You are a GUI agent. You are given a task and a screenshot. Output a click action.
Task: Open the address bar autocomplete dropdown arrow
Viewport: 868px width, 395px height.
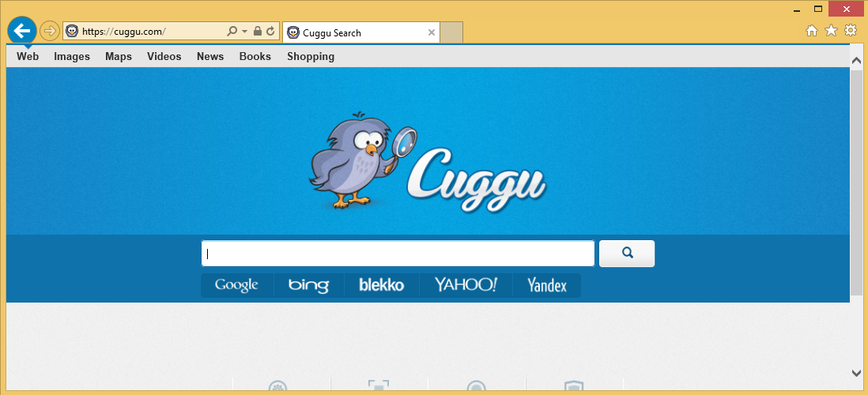point(245,32)
